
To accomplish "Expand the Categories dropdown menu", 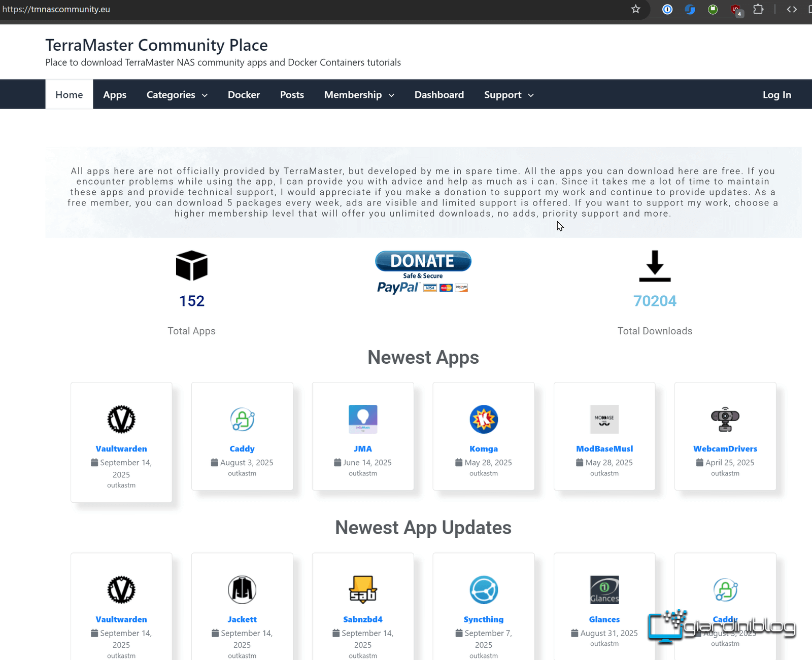I will 177,95.
